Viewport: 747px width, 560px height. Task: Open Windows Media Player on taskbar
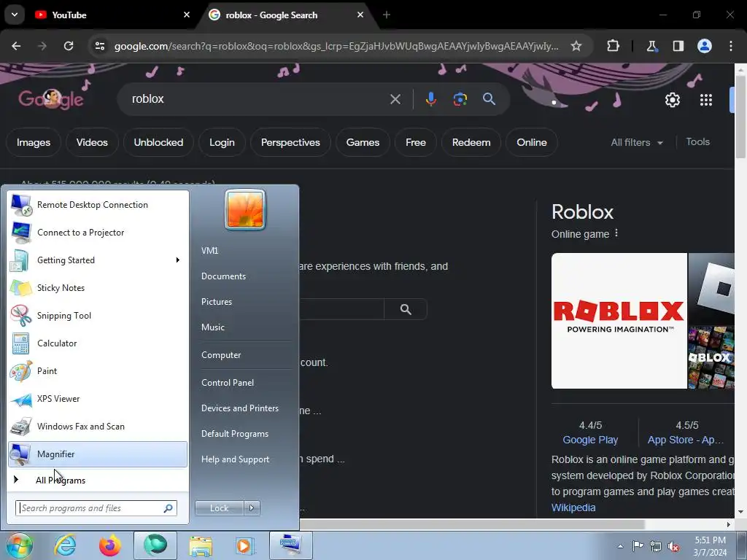point(245,545)
